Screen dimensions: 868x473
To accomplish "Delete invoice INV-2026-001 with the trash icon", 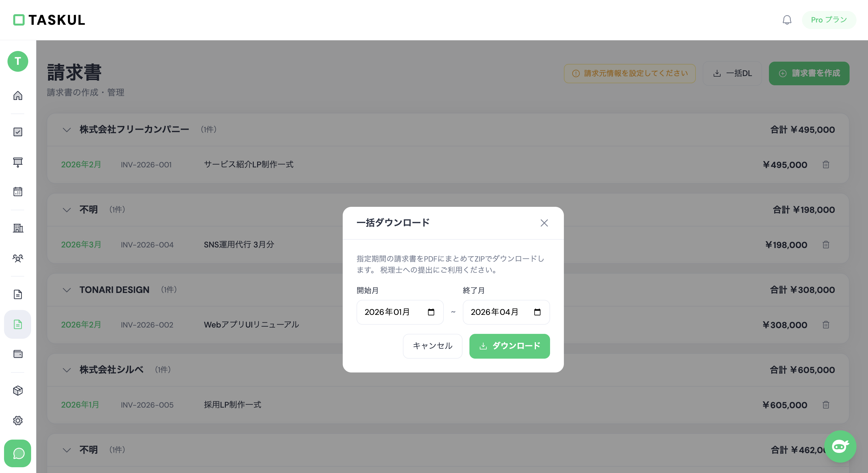I will tap(826, 164).
